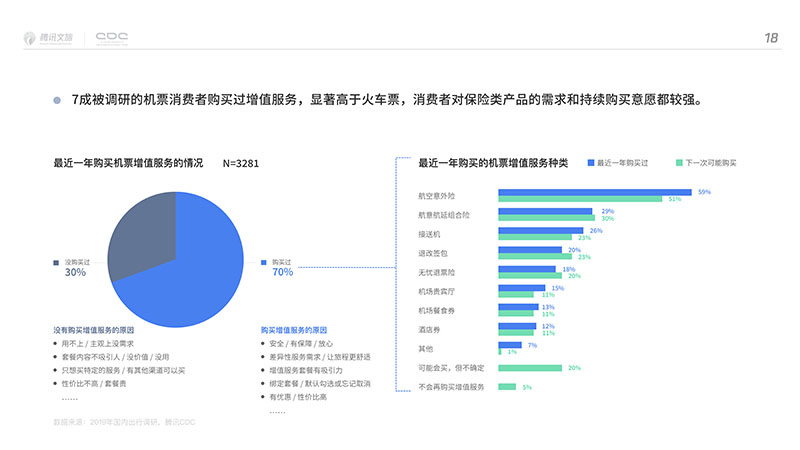This screenshot has height=450, width=800.
Task: Click the blue 26% bar for 接送机
Action: (x=541, y=231)
